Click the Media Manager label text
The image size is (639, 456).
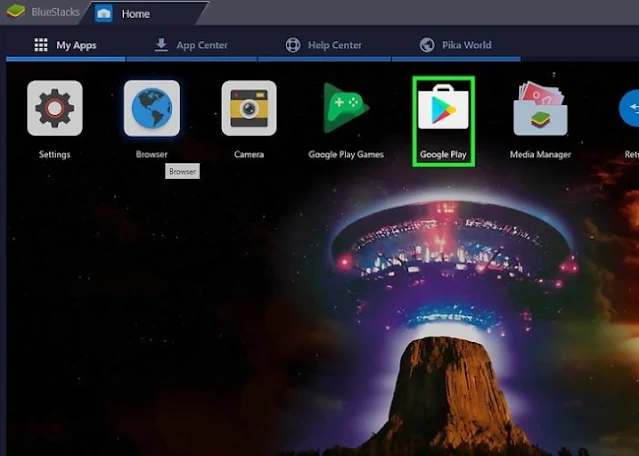(x=540, y=154)
